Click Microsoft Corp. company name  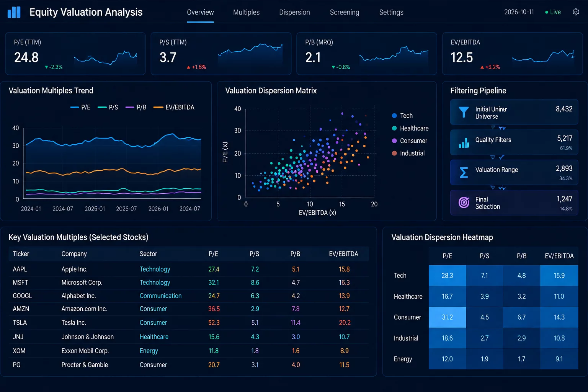pos(82,283)
